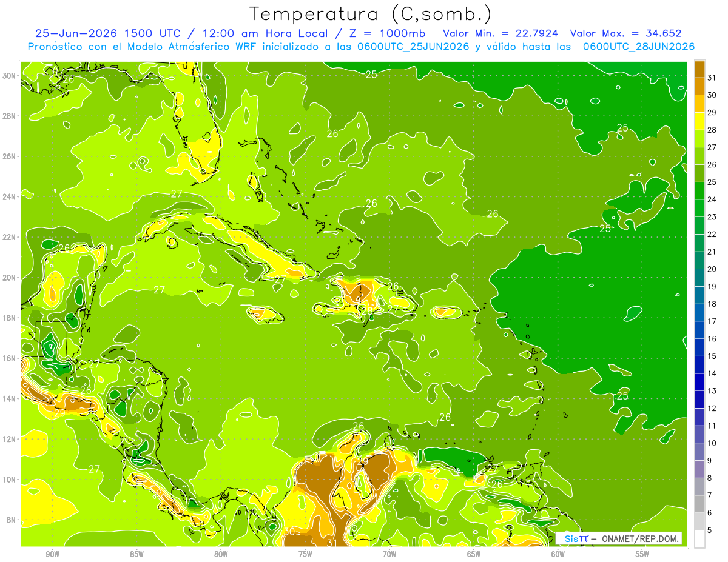The width and height of the screenshot is (728, 562).
Task: Click the Sisπ logo in the credit box
Action: click(x=576, y=538)
